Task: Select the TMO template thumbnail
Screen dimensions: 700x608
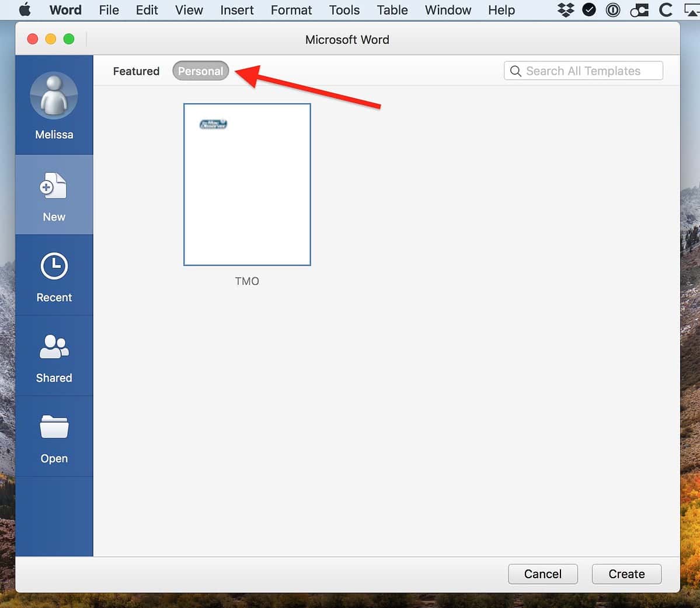Action: click(247, 184)
